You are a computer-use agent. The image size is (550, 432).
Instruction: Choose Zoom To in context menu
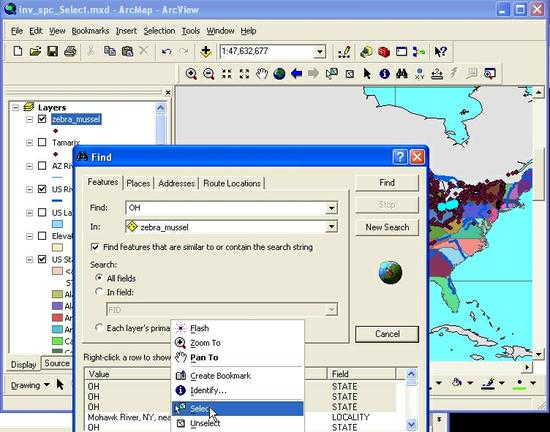coord(237,343)
